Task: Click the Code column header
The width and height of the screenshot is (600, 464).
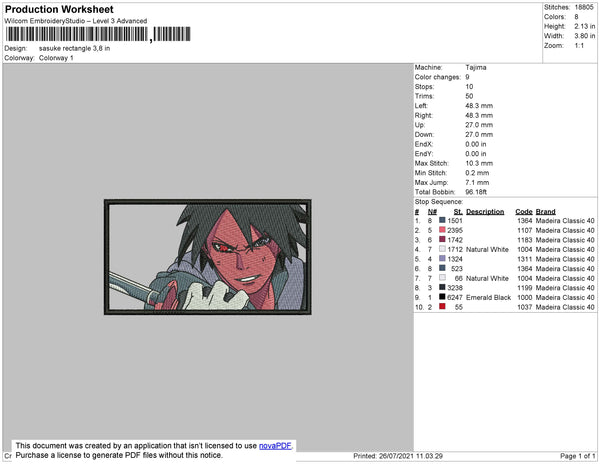Action: click(523, 212)
